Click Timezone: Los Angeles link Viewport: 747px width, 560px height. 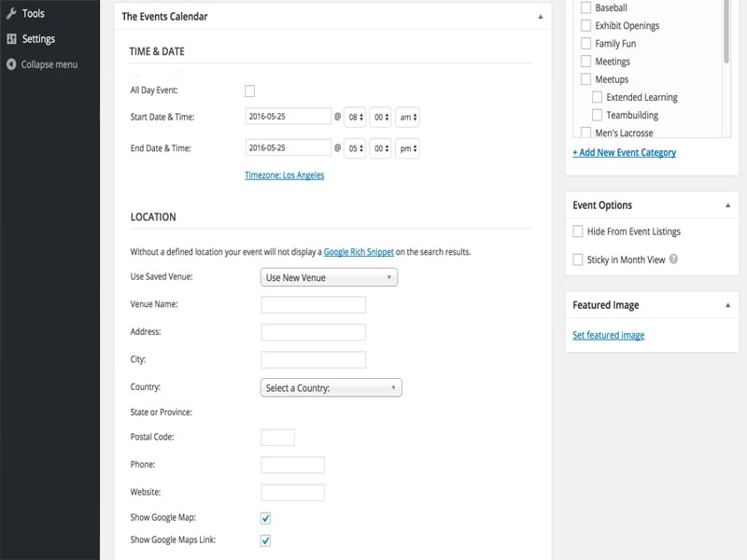pyautogui.click(x=285, y=175)
